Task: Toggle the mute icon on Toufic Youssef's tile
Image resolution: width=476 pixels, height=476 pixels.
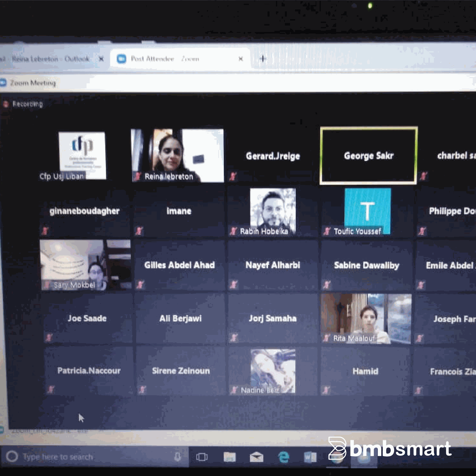Action: coord(326,232)
